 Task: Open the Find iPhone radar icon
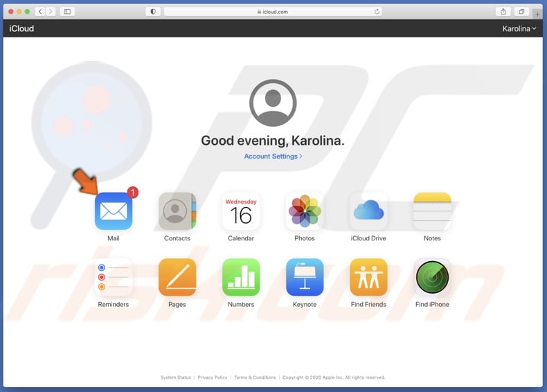432,277
